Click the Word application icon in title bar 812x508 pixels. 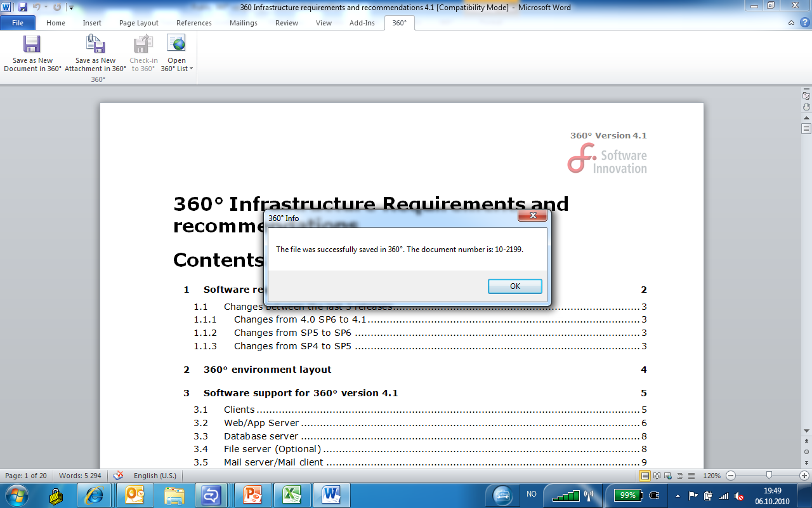point(6,8)
